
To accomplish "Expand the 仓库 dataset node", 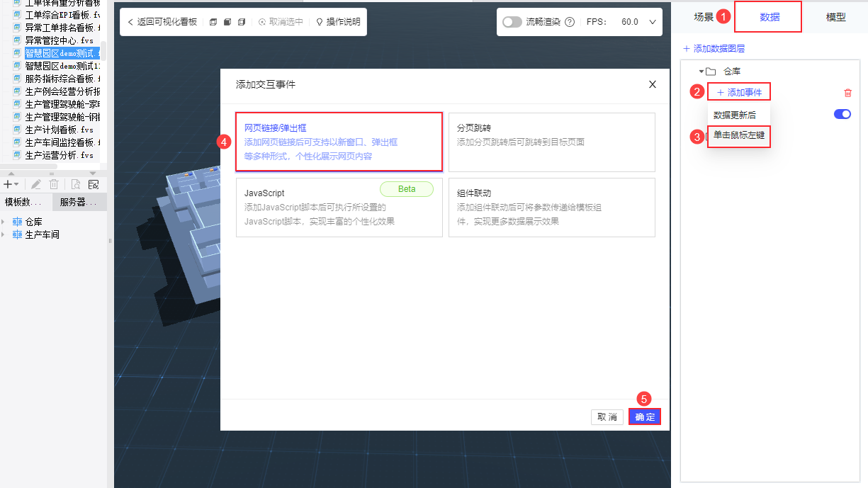I will (x=4, y=222).
